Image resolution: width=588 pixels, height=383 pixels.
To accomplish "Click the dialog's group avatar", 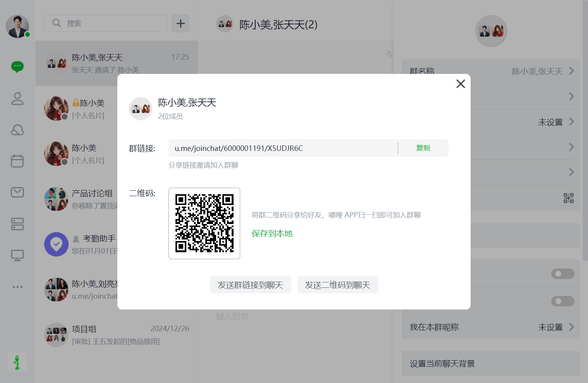I will (141, 109).
